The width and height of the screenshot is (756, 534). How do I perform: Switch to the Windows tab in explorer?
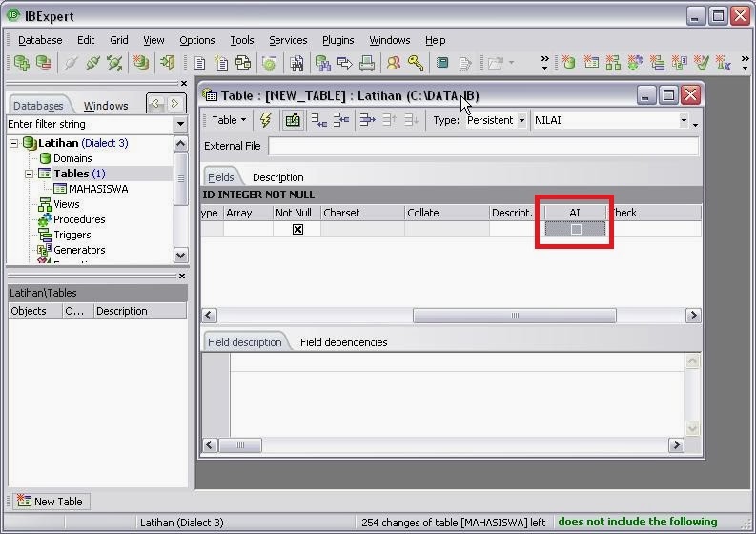tap(106, 106)
